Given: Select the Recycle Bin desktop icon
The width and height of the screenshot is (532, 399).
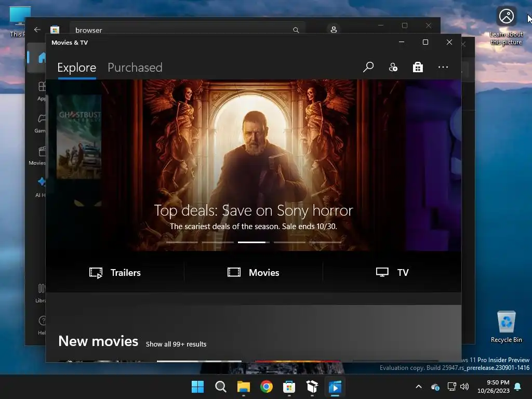Looking at the screenshot, I should [x=506, y=327].
